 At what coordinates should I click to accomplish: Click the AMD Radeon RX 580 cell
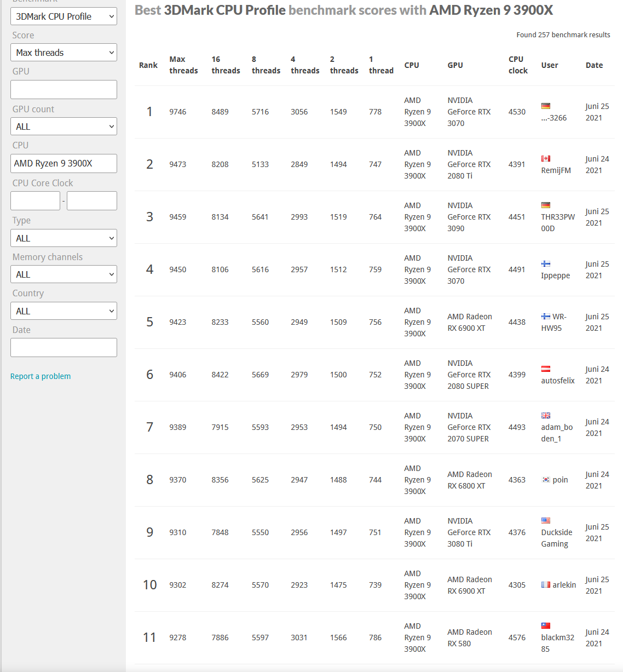tap(470, 638)
